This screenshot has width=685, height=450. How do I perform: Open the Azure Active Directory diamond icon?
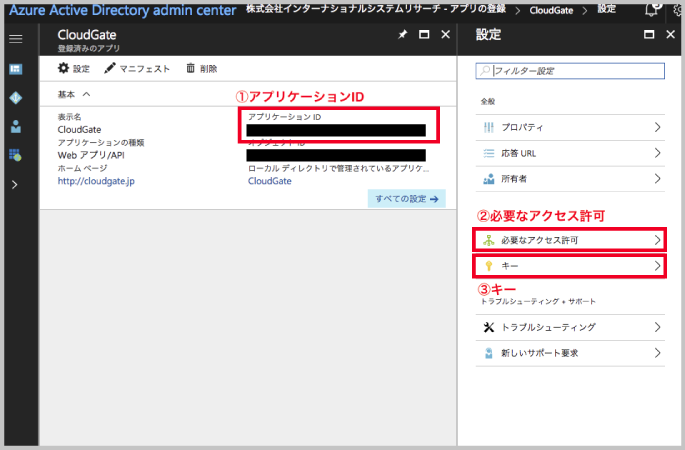pyautogui.click(x=16, y=98)
